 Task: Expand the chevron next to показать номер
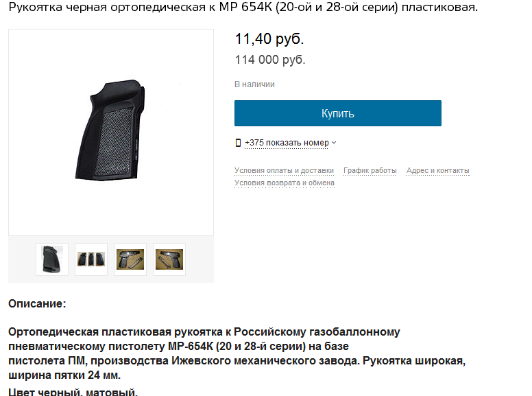[334, 143]
